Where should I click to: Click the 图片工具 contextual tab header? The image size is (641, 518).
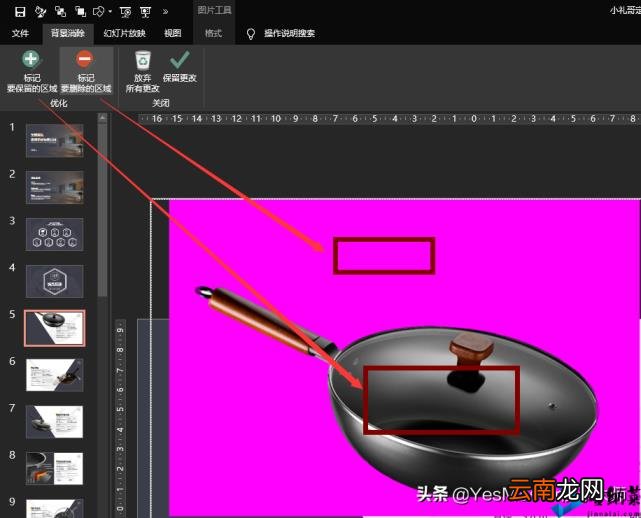(214, 10)
